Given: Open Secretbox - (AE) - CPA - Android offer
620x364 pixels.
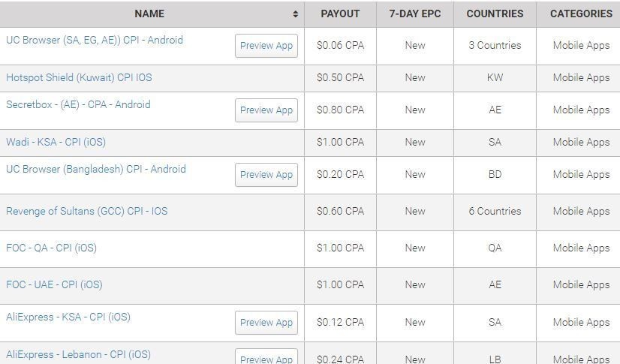Looking at the screenshot, I should tap(78, 104).
